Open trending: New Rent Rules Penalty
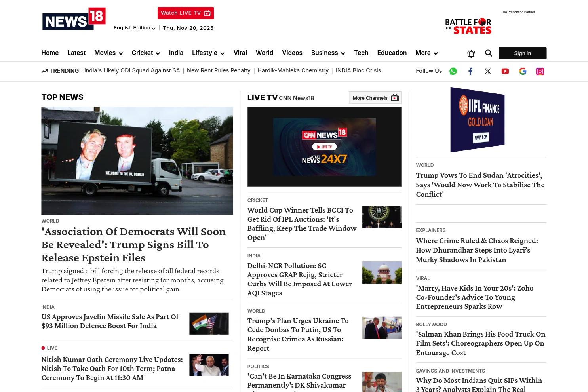This screenshot has width=588, height=392. pyautogui.click(x=219, y=70)
